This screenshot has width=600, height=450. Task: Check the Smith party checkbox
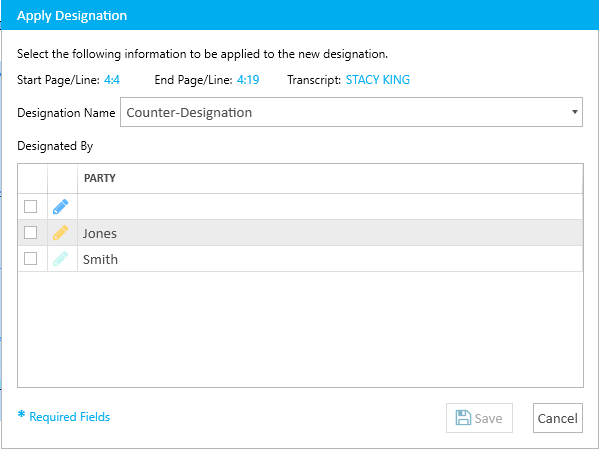31,259
